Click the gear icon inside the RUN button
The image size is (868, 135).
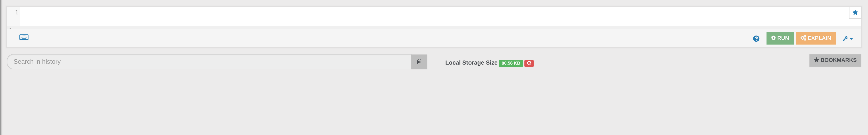(x=774, y=38)
